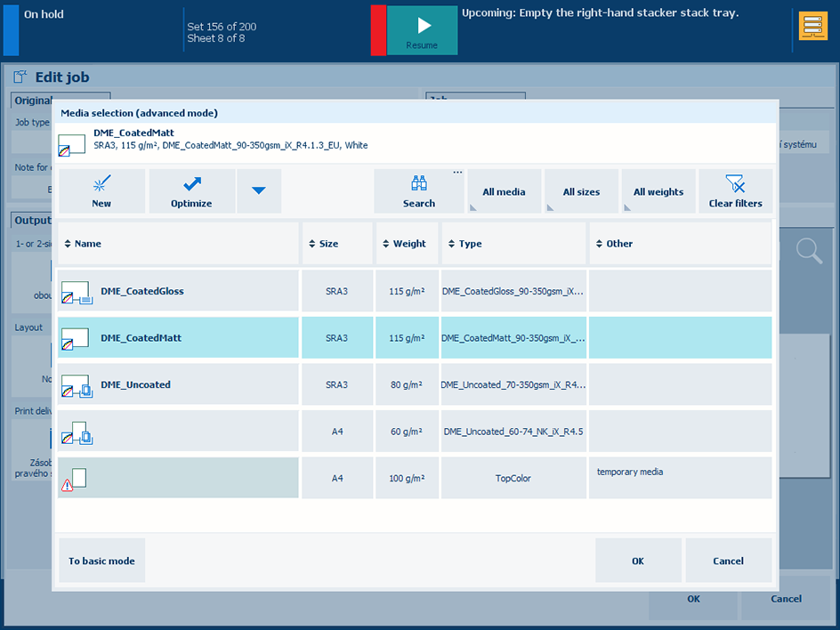
Task: Click the 100 g/m² weight cell
Action: [408, 478]
